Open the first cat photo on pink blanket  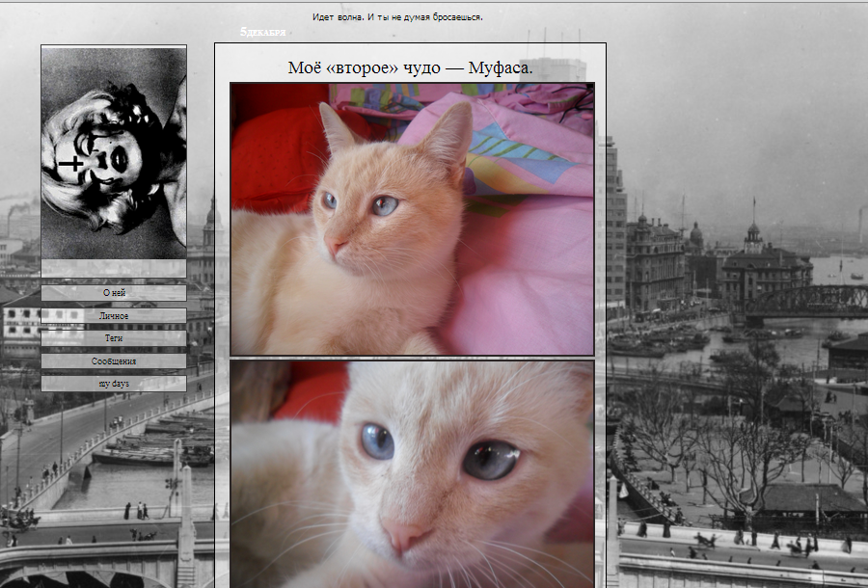coord(413,219)
